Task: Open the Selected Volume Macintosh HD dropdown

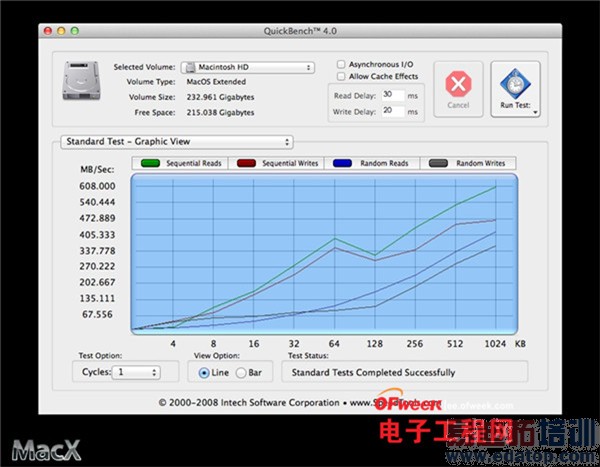Action: (248, 67)
